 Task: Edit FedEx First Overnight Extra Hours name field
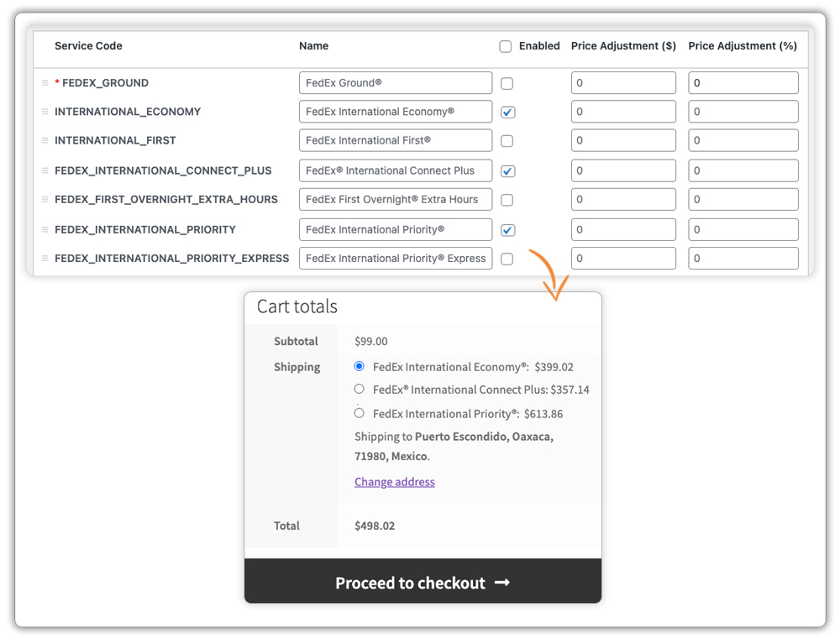[396, 199]
